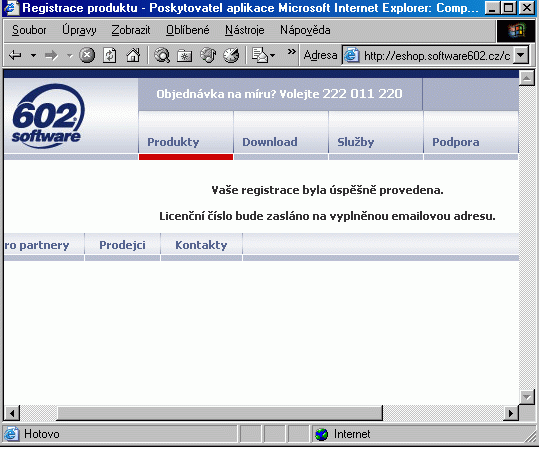The height and width of the screenshot is (449, 539).
Task: Click the 602 software logo
Action: tap(47, 116)
